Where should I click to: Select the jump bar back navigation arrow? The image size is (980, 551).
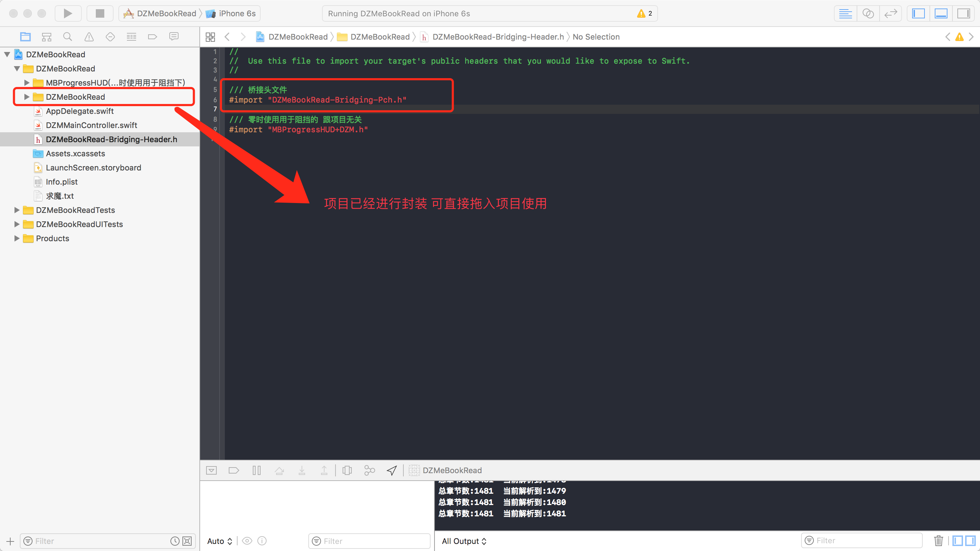click(x=227, y=37)
